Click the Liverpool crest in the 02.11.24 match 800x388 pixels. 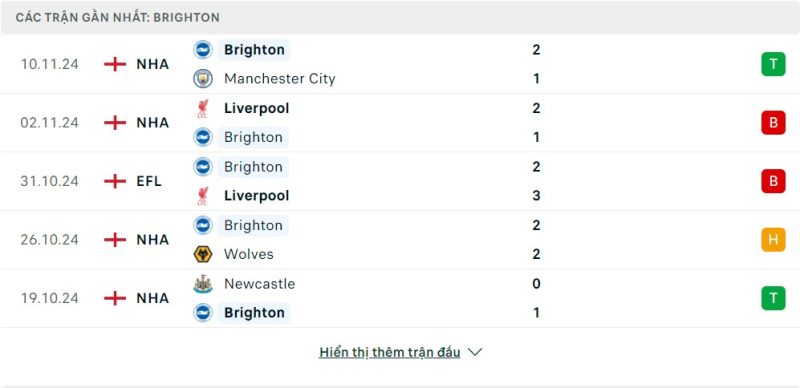[203, 108]
